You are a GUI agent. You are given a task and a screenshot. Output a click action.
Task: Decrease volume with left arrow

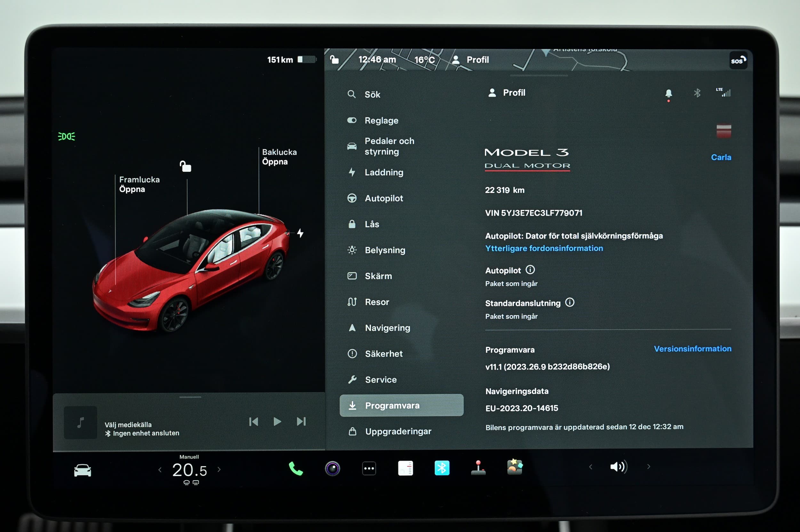pyautogui.click(x=591, y=467)
